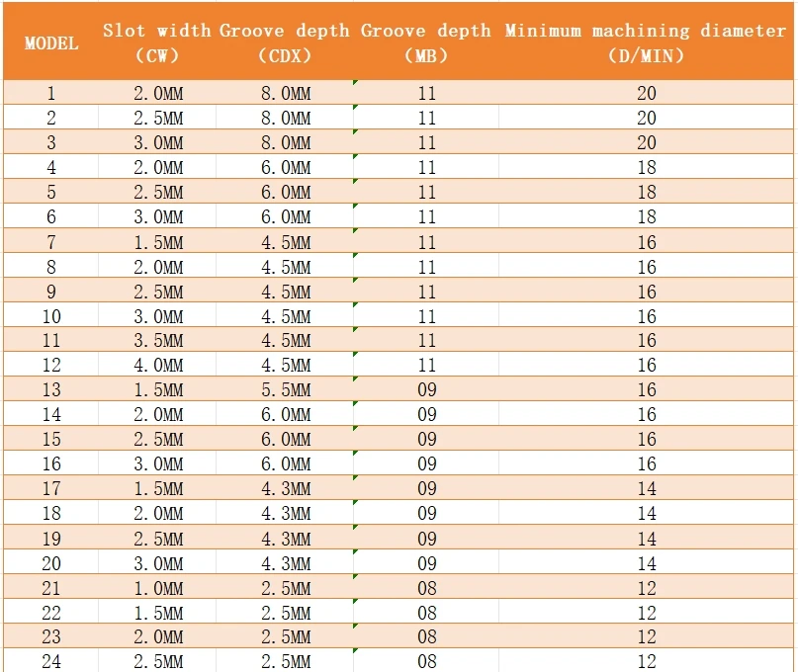Select minimum diameter 16 in model 11 row
Screen dimensions: 798x672
click(x=647, y=340)
